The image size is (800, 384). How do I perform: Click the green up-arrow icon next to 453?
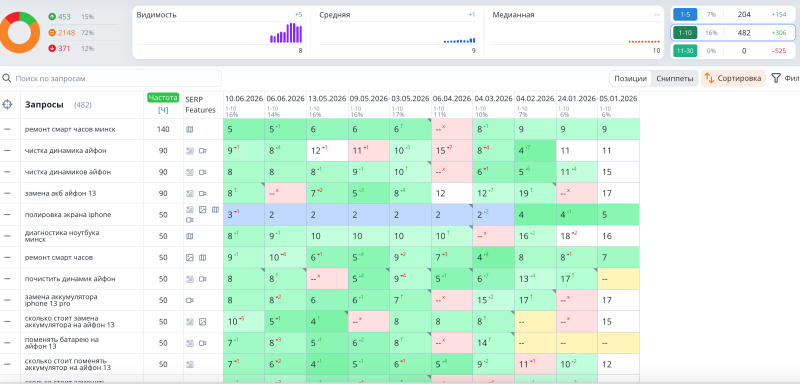pos(52,17)
